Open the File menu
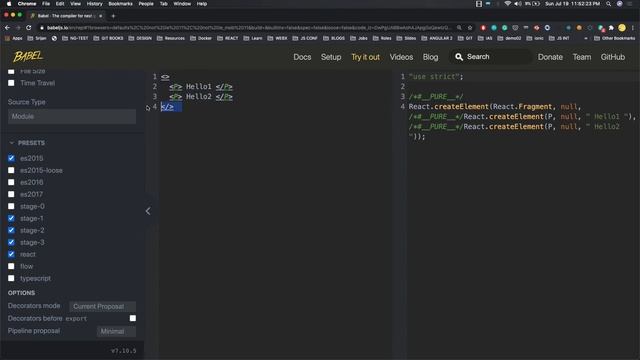This screenshot has width=640, height=360. coord(46,4)
